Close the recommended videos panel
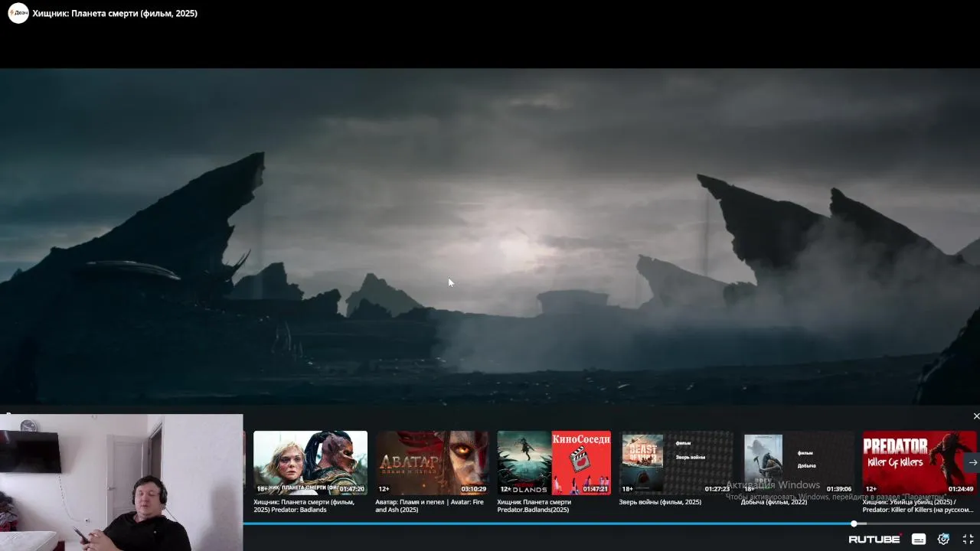This screenshot has width=980, height=551. pyautogui.click(x=975, y=416)
